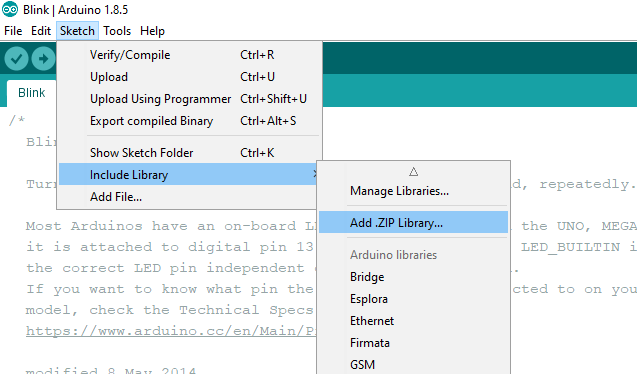Screen dimensions: 637x374
Task: Open the arduino.cc link in code
Action: 171,331
